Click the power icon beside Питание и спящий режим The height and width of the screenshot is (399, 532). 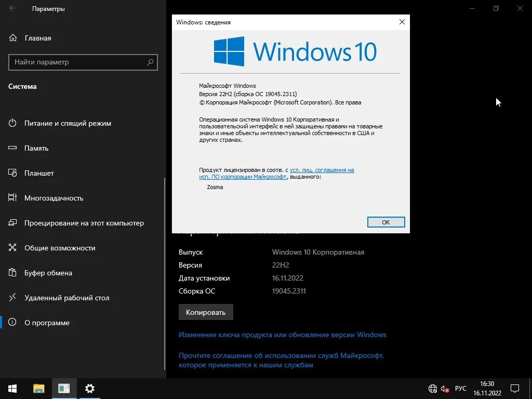click(x=12, y=123)
